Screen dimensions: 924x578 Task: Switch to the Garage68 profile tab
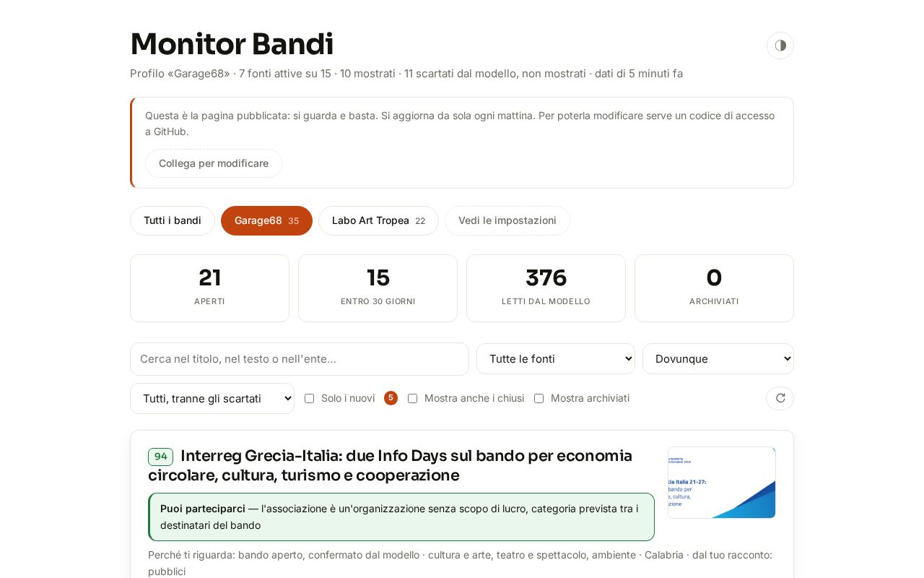coord(266,220)
